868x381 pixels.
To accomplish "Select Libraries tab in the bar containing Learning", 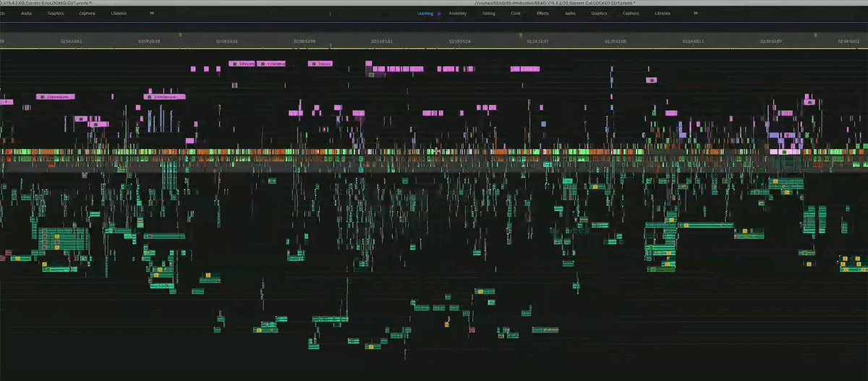I will [x=661, y=13].
